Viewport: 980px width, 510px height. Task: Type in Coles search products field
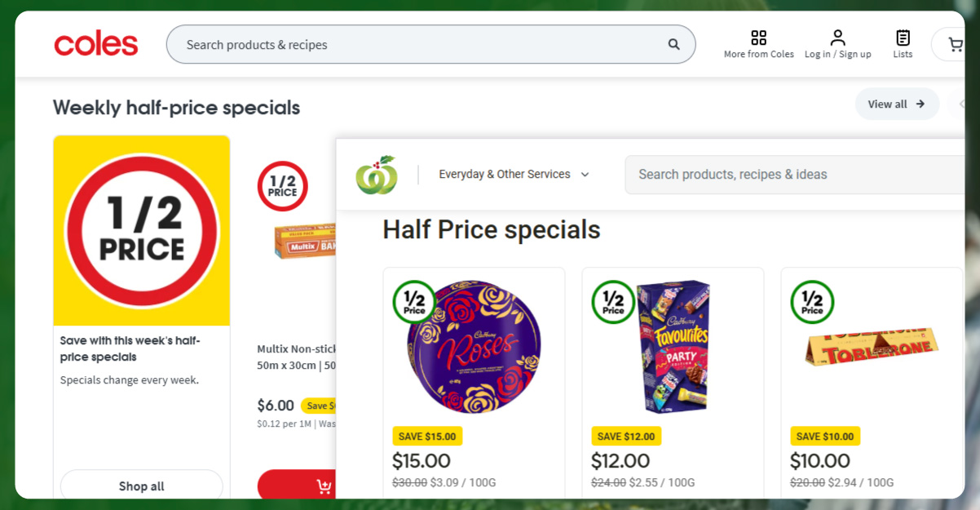416,45
